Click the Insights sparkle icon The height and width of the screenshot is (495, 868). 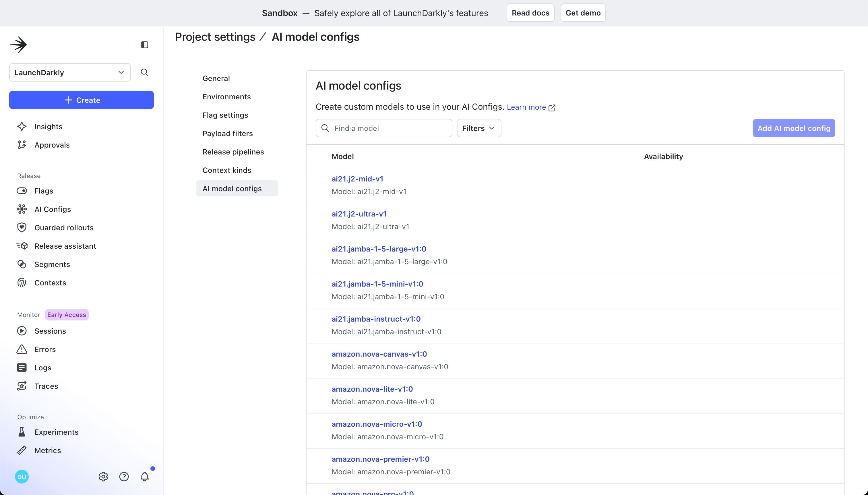coord(22,126)
